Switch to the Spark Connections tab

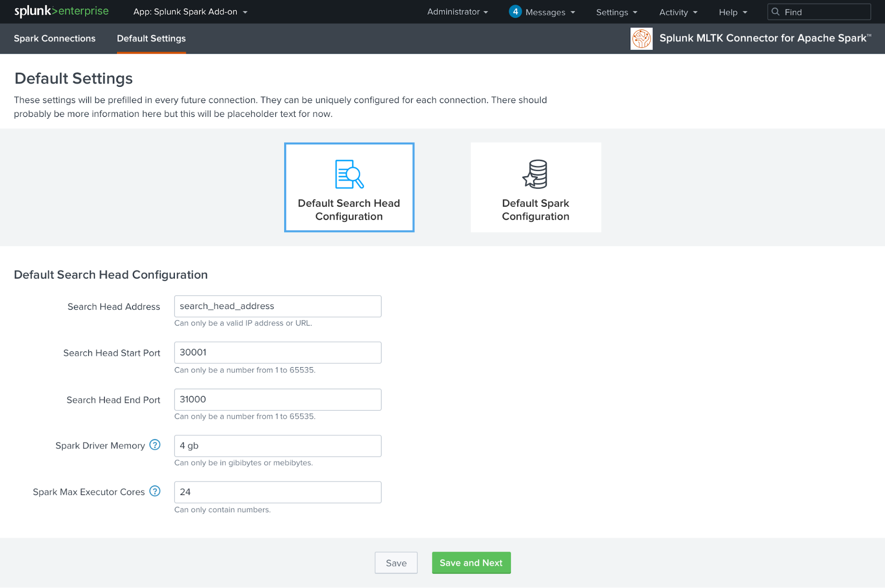coord(54,39)
